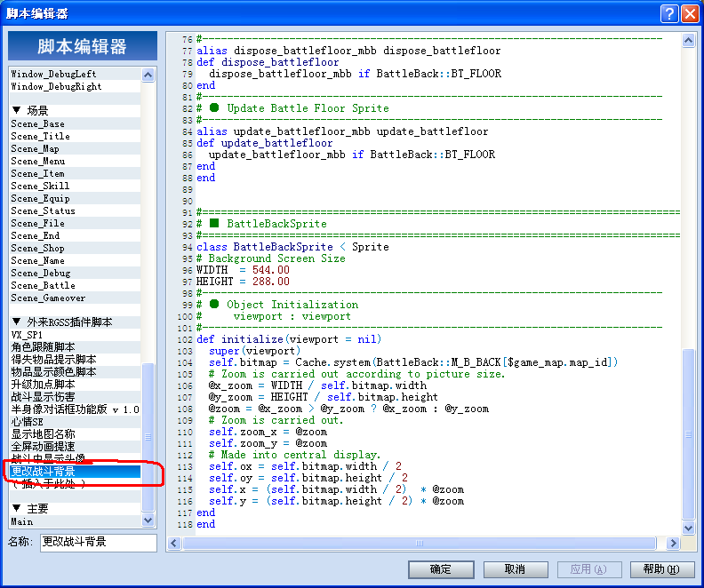Click the code pane scroll down arrow
This screenshot has width=704, height=588.
[688, 528]
